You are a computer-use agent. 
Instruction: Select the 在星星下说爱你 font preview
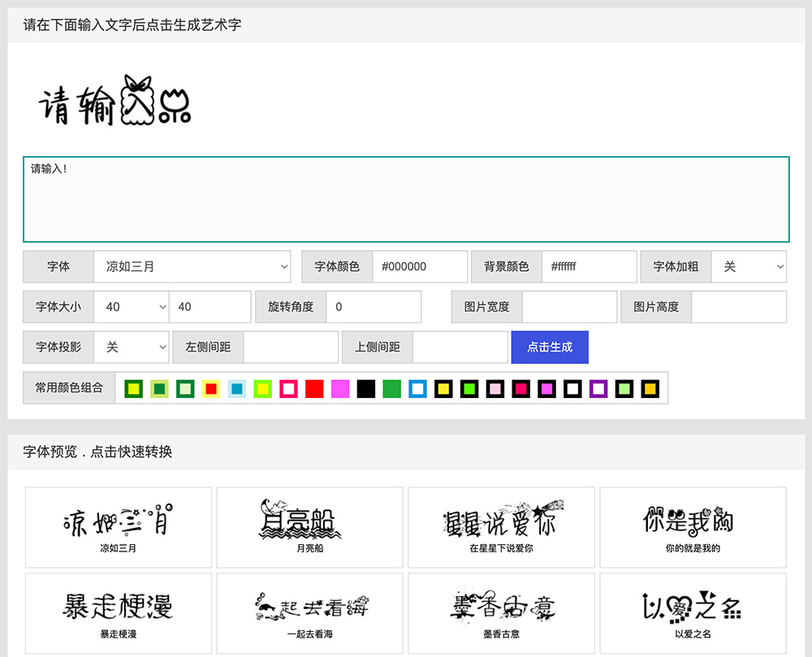tap(501, 527)
